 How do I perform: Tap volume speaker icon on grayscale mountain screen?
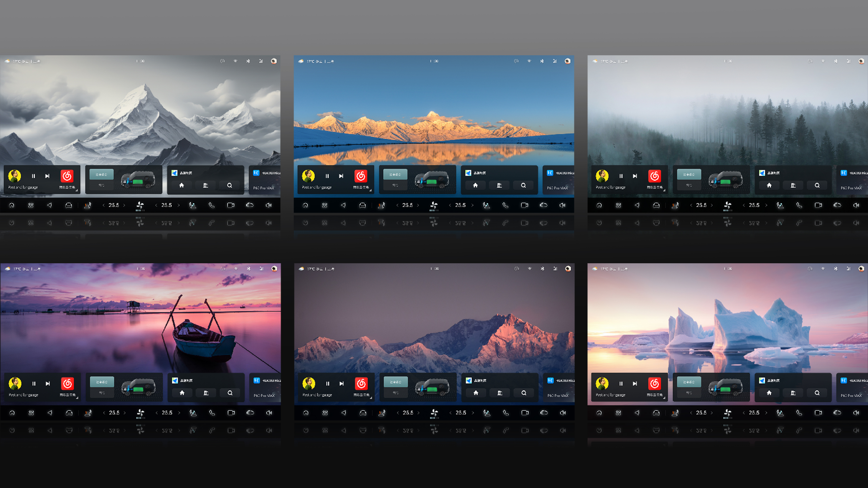[269, 205]
